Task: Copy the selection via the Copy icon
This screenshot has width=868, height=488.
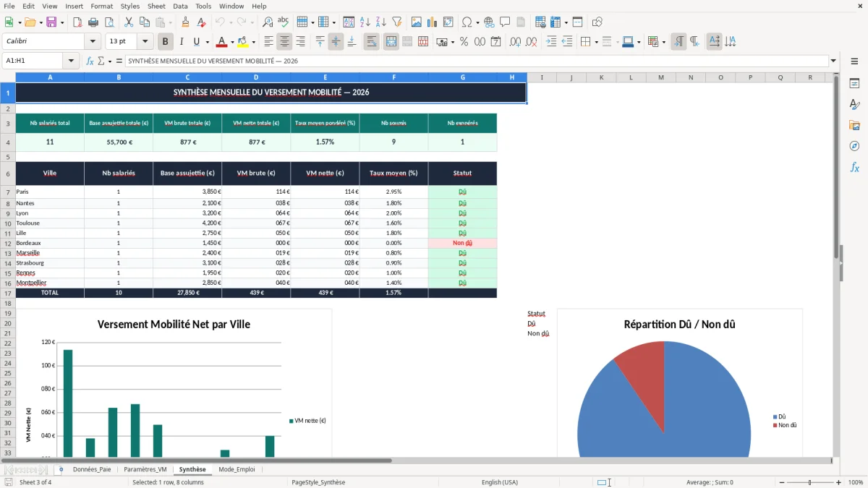Action: pyautogui.click(x=144, y=22)
